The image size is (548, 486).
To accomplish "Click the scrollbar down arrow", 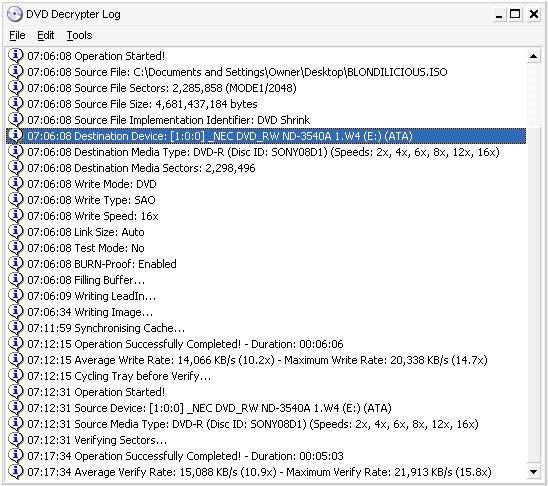I will pos(533,472).
